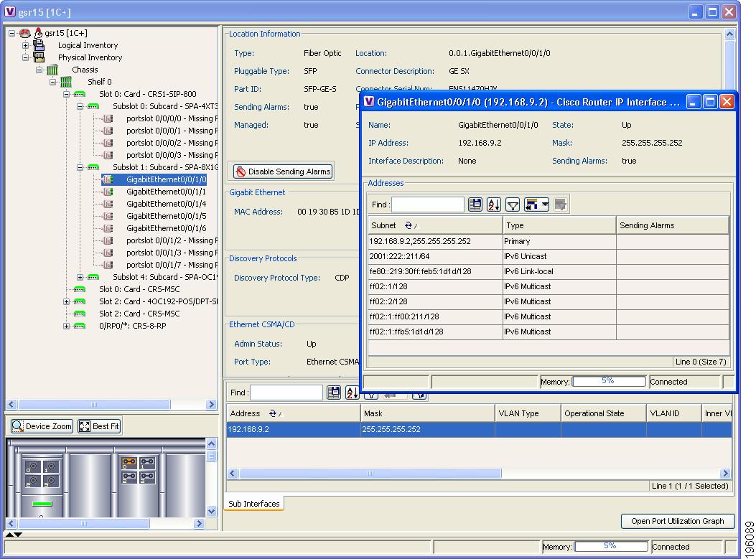Select the 192.168.9.2 row in sub interfaces table
756x559 pixels.
tap(480, 429)
